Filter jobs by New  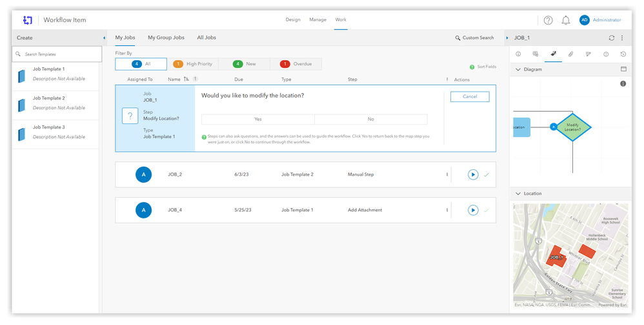pyautogui.click(x=245, y=64)
